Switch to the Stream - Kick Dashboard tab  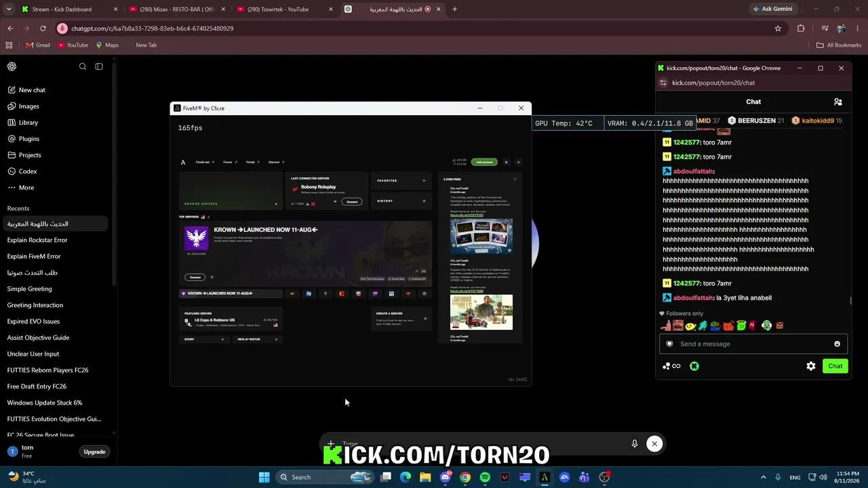point(69,9)
